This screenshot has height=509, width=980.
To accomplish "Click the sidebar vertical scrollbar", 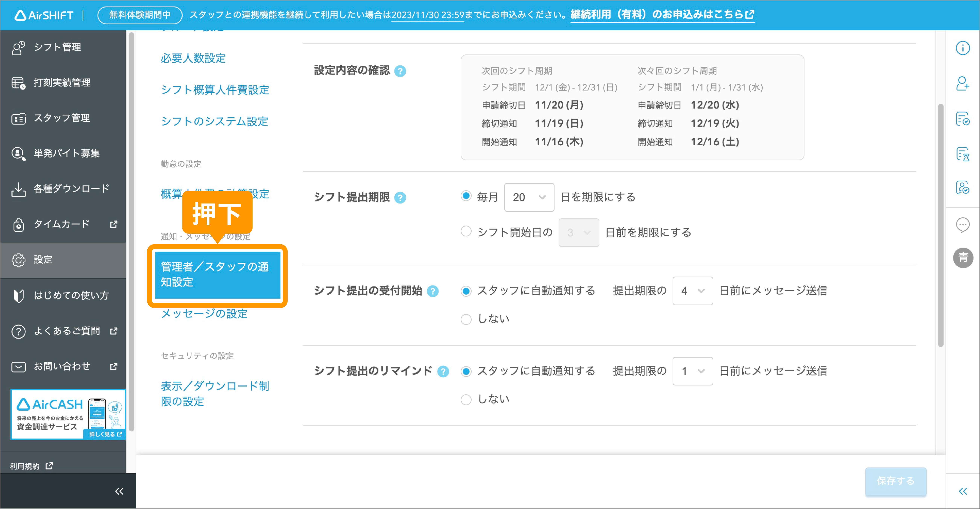I will 132,232.
